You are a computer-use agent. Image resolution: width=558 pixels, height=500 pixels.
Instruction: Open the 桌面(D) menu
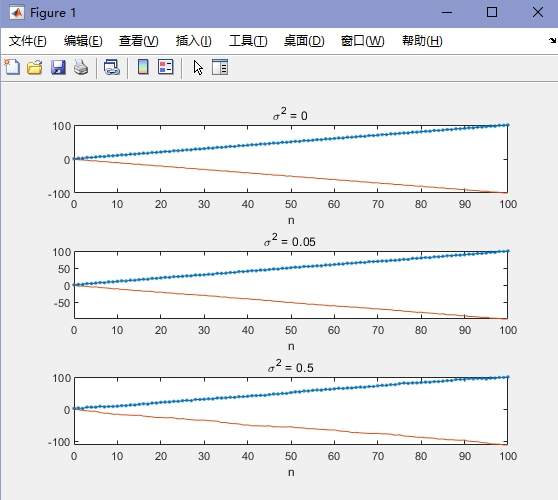point(304,41)
